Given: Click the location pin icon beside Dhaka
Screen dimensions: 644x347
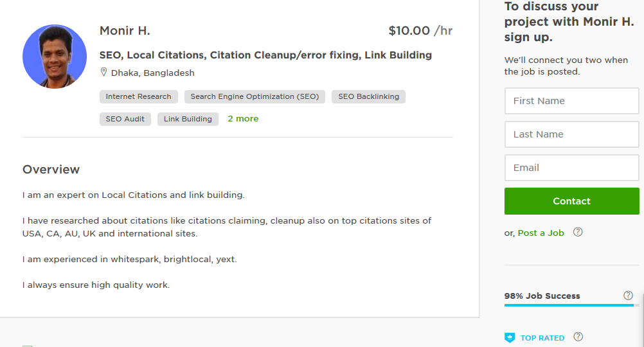Looking at the screenshot, I should click(x=103, y=73).
